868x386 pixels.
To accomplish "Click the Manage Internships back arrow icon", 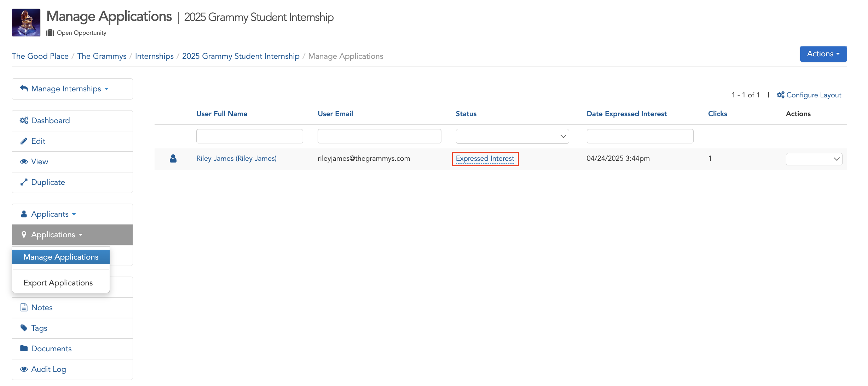I will click(x=24, y=89).
